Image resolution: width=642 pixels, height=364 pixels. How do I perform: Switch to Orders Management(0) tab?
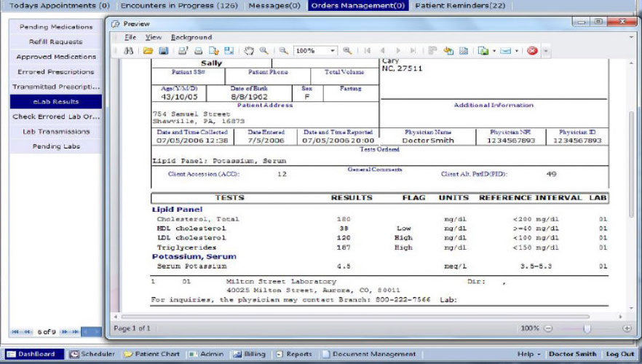(x=358, y=6)
